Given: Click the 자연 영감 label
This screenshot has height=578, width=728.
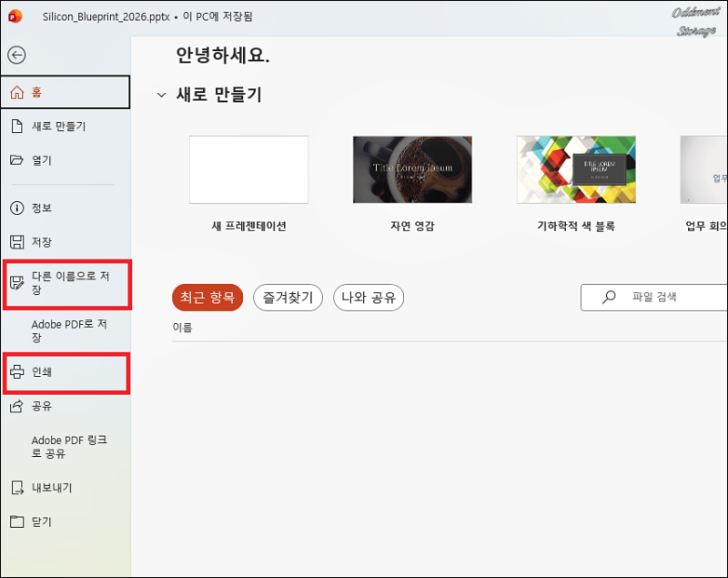Looking at the screenshot, I should (412, 226).
